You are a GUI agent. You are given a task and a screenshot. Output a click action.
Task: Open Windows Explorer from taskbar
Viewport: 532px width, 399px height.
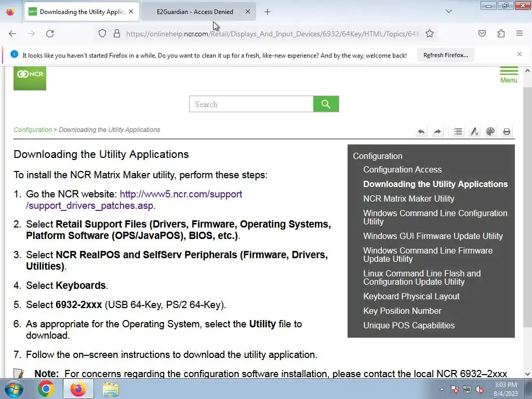click(x=111, y=389)
